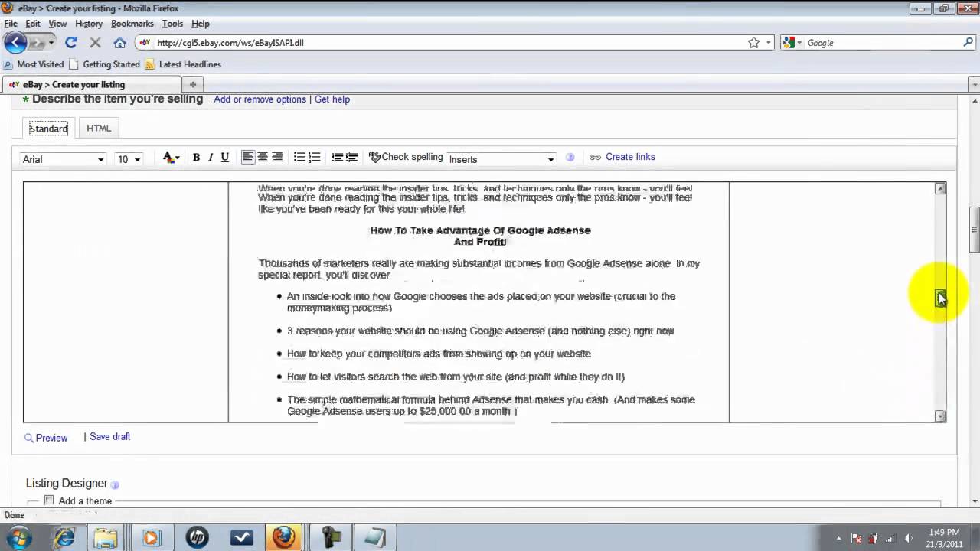
Task: Insert a numbered list
Action: pos(315,157)
